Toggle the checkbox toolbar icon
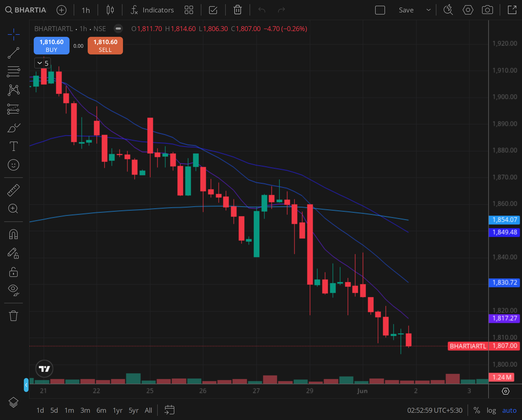522x420 pixels. tap(213, 10)
